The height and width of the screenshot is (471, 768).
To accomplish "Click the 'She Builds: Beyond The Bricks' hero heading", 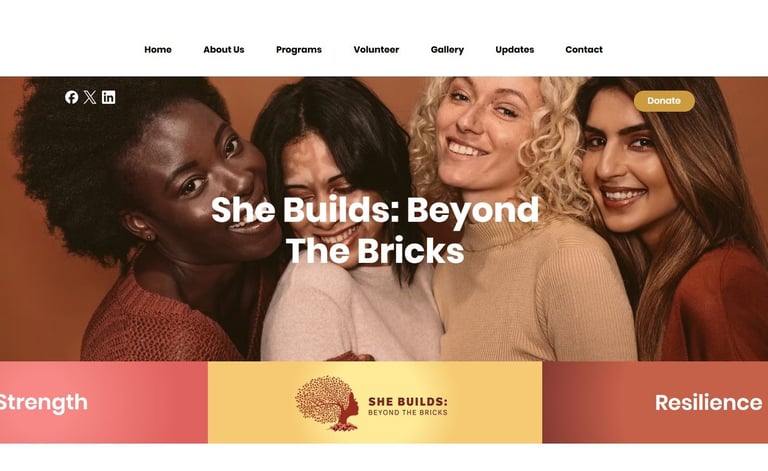I will coord(375,230).
